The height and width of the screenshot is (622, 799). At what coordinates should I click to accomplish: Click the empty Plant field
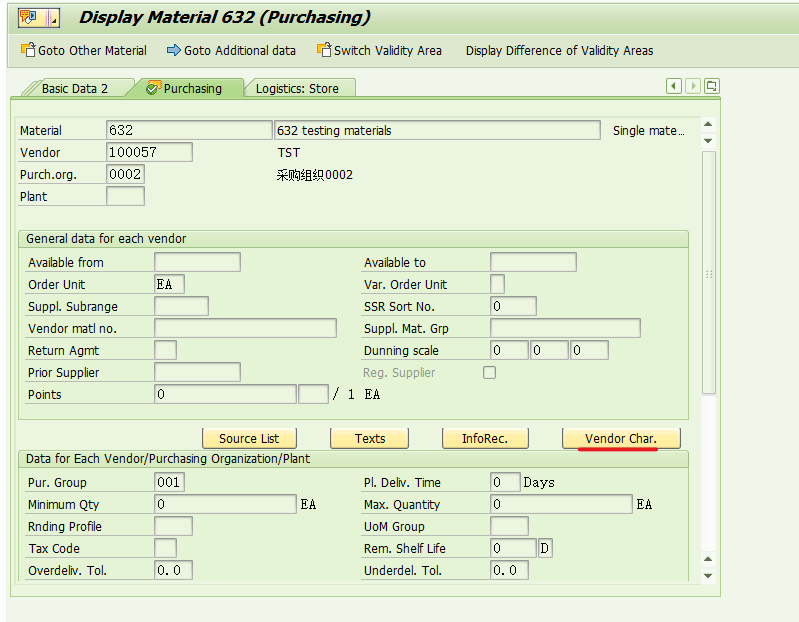tap(125, 196)
